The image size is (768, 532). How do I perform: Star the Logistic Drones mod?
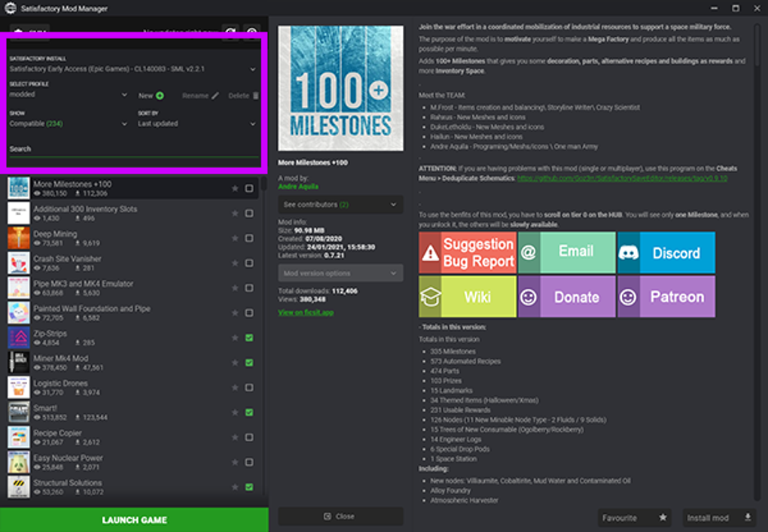point(235,388)
